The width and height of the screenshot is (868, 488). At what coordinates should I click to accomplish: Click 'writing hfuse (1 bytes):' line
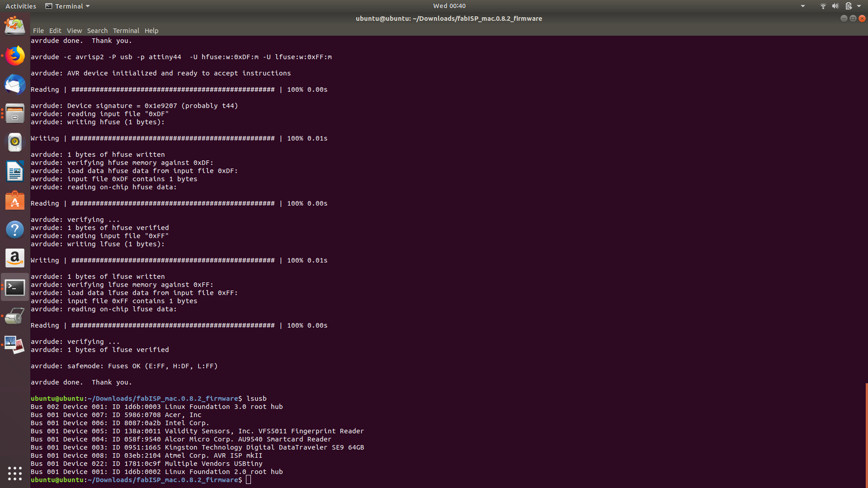coord(98,122)
